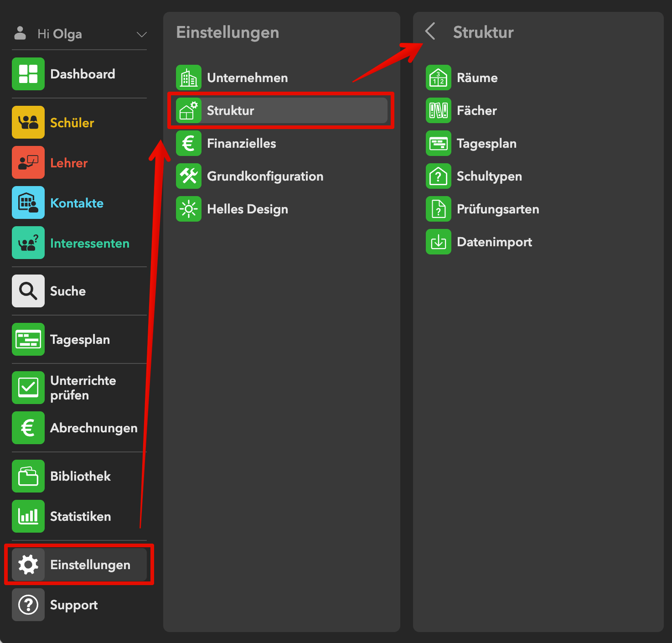Open Tagesplan label in Struktur panel
The image size is (672, 643).
point(486,144)
